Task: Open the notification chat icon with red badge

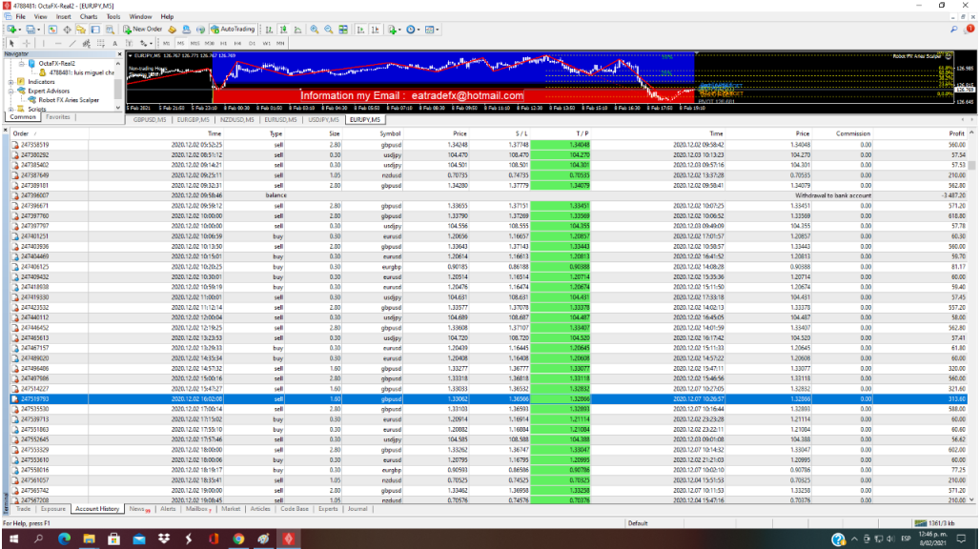Action: 970,30
